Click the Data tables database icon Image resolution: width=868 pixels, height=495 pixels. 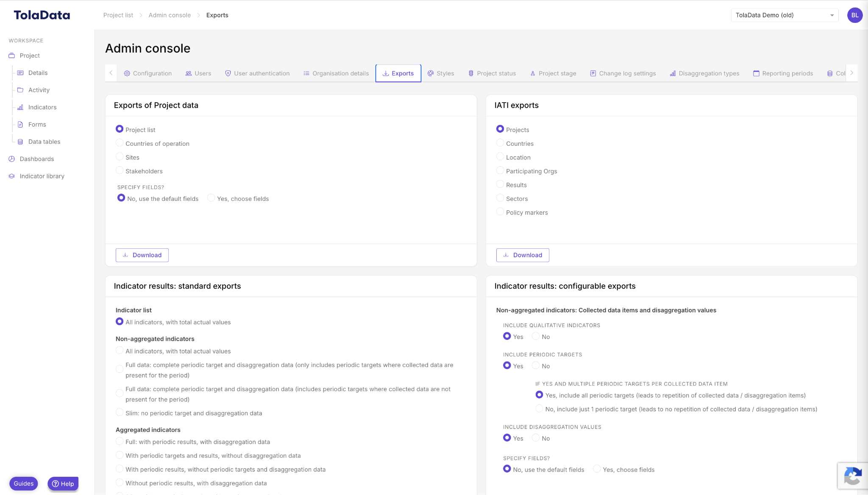(x=20, y=142)
